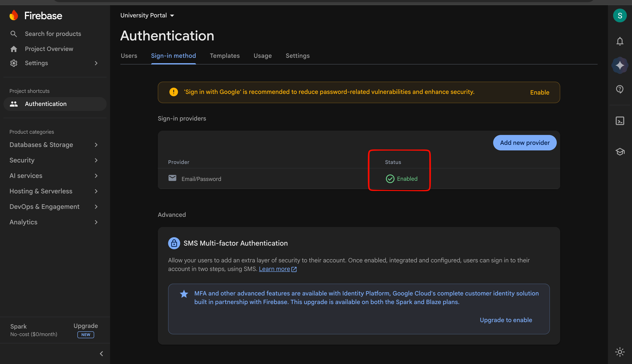Open the notifications bell
This screenshot has height=364, width=632.
click(620, 41)
